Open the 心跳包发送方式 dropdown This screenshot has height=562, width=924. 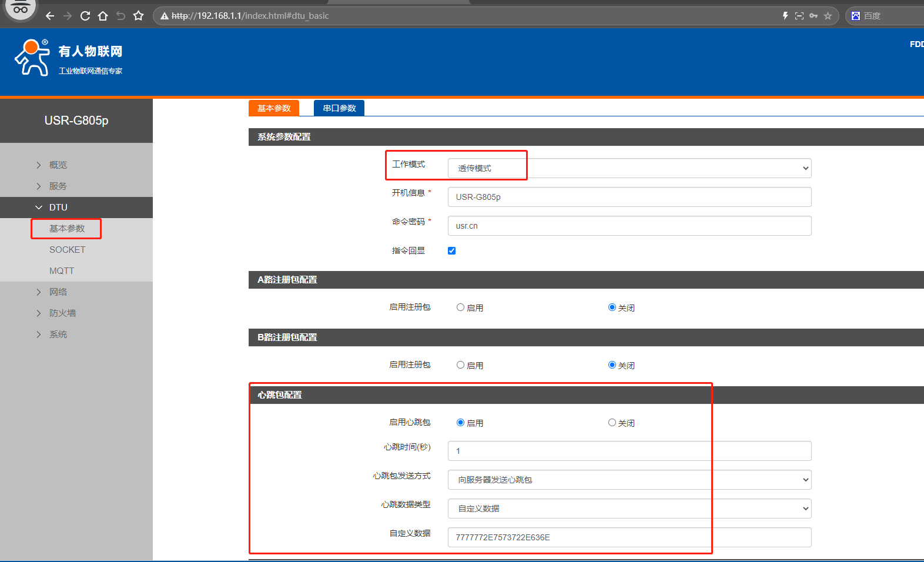point(629,480)
